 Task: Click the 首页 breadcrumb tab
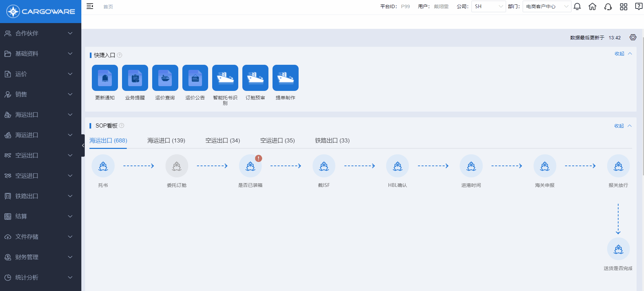click(x=108, y=7)
